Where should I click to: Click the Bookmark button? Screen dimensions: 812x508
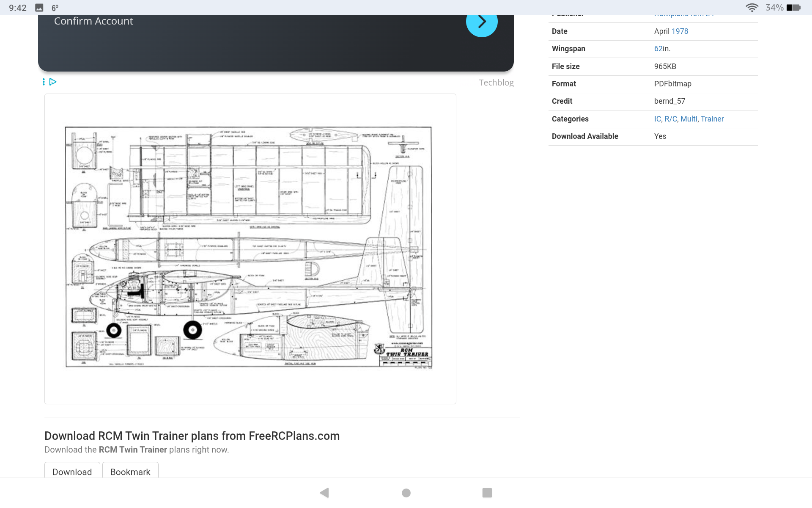[x=130, y=472]
